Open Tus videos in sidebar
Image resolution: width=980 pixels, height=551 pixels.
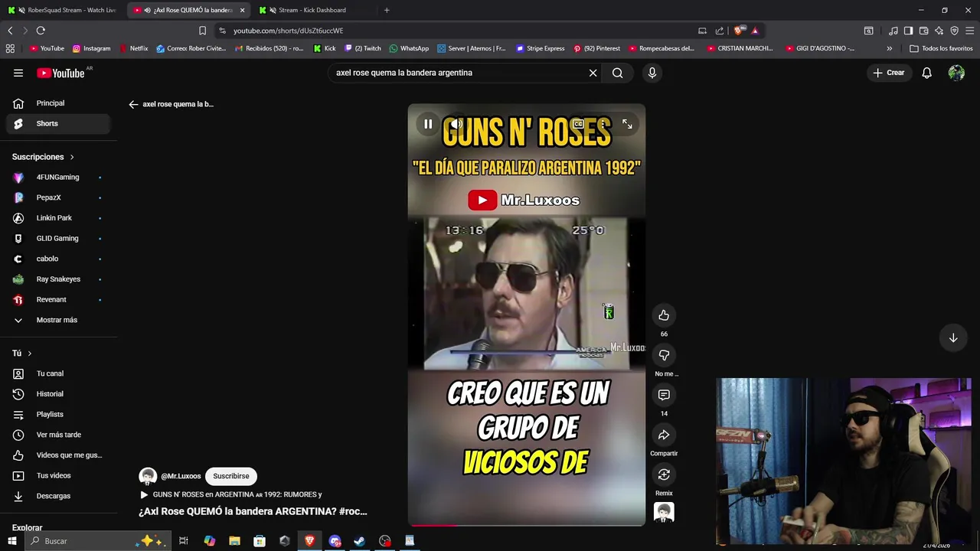pos(59,475)
